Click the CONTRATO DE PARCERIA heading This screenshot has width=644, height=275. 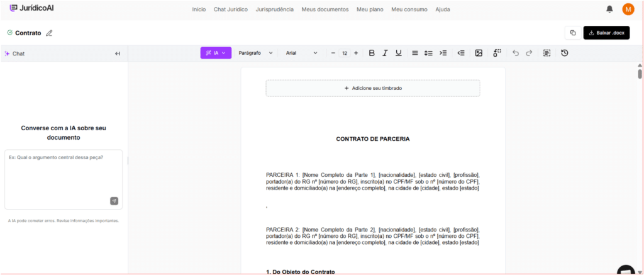coord(373,139)
